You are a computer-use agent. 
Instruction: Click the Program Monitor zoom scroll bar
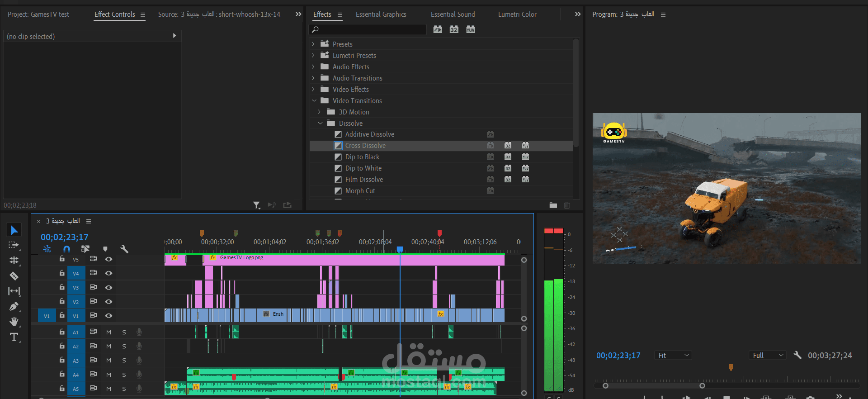coord(654,386)
